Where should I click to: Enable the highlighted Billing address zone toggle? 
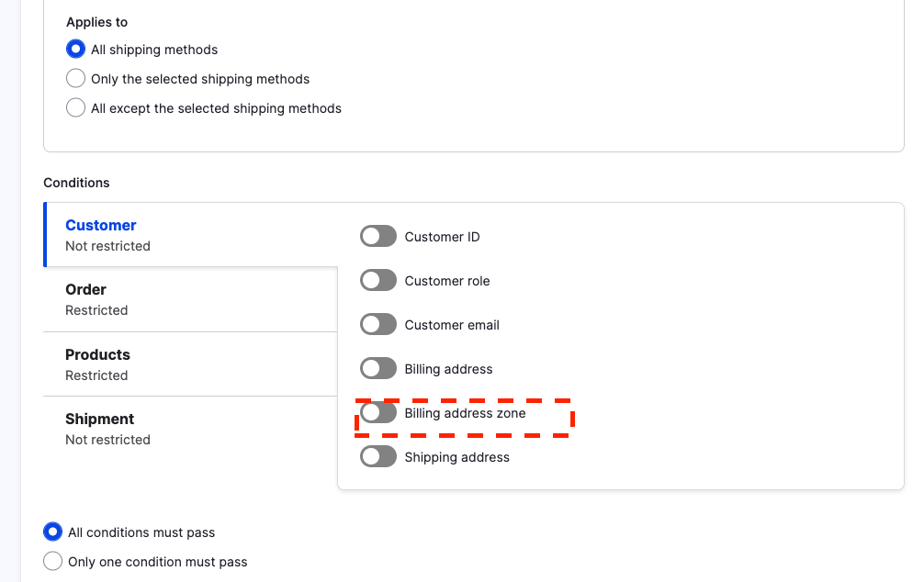[x=377, y=412]
